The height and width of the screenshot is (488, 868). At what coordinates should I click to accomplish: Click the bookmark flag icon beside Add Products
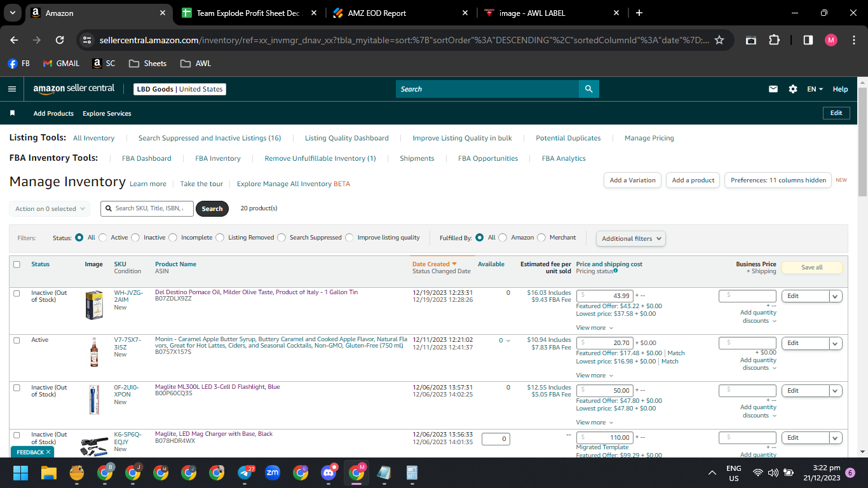12,113
